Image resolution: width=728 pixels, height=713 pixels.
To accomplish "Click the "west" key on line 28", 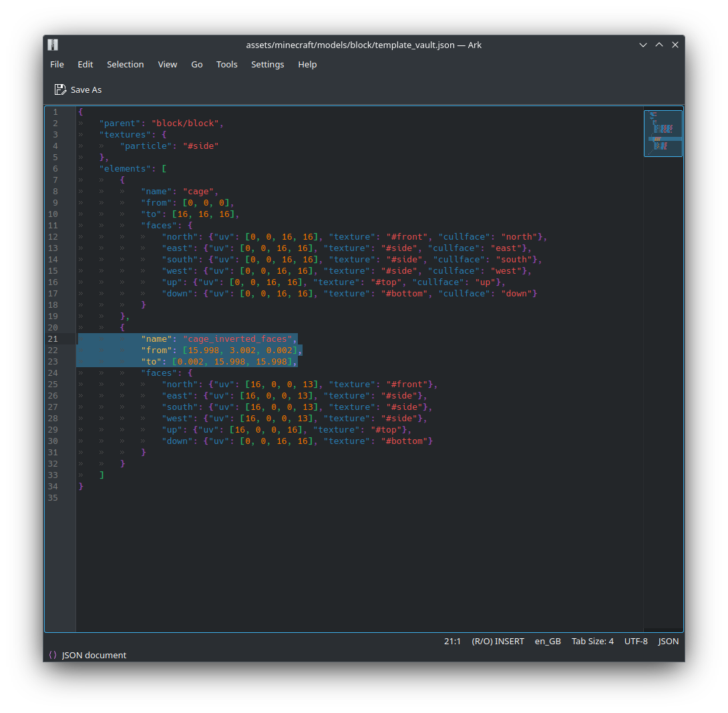I will [178, 419].
